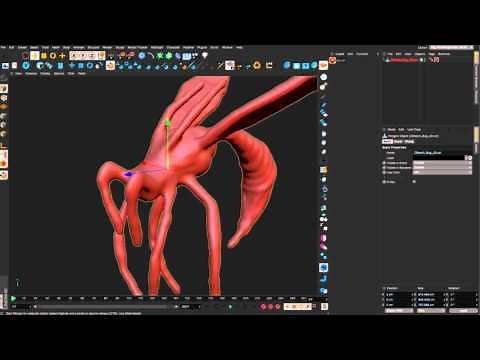Toggle the keyframe circle beside Visible in Editor
480x360 pixels.
coord(384,163)
